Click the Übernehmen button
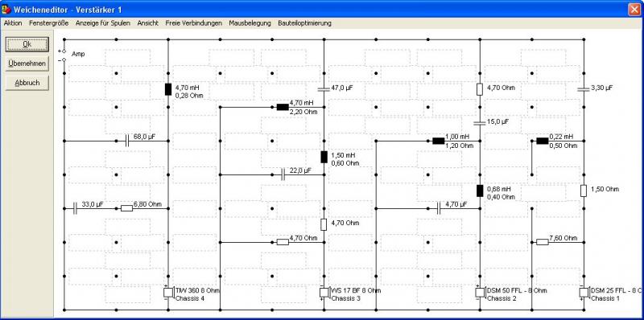Image resolution: width=644 pixels, height=320 pixels. (x=27, y=64)
